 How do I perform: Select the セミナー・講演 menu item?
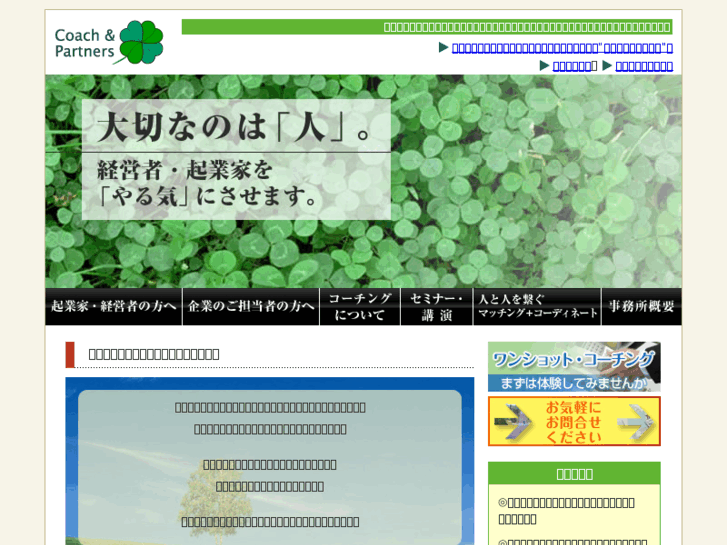tap(436, 307)
